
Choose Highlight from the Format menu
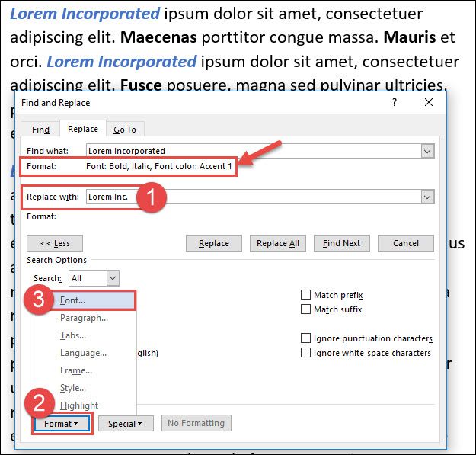85,405
